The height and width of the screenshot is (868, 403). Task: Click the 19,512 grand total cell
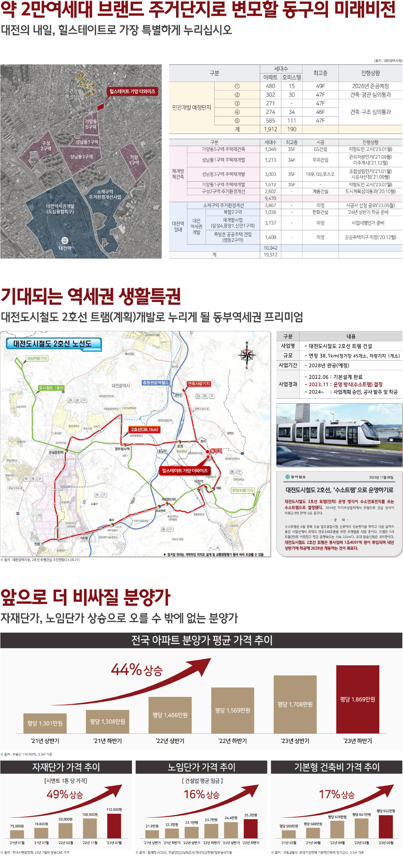pos(270,255)
